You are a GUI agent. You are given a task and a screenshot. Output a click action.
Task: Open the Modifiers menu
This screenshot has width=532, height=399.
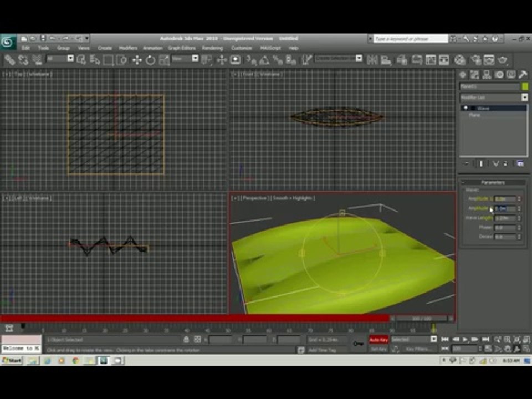[x=128, y=48]
